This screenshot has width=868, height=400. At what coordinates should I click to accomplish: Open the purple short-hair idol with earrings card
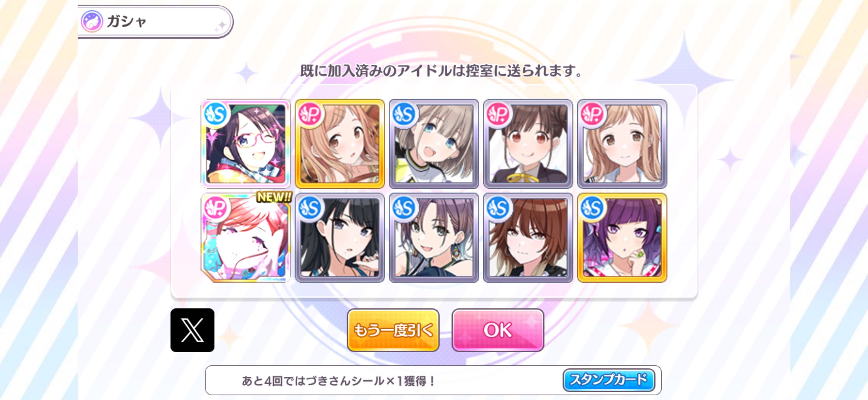pyautogui.click(x=434, y=238)
